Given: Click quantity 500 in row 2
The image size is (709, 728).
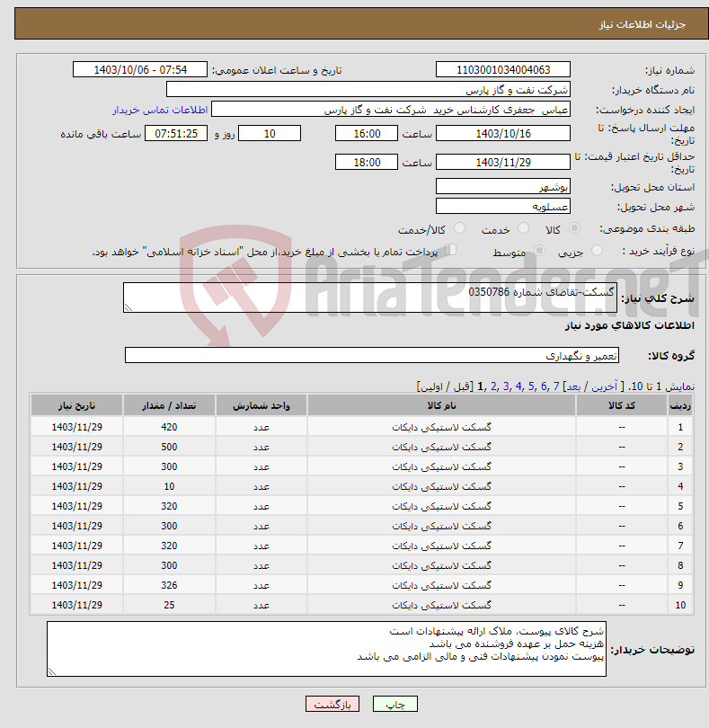Looking at the screenshot, I should coord(169,447).
